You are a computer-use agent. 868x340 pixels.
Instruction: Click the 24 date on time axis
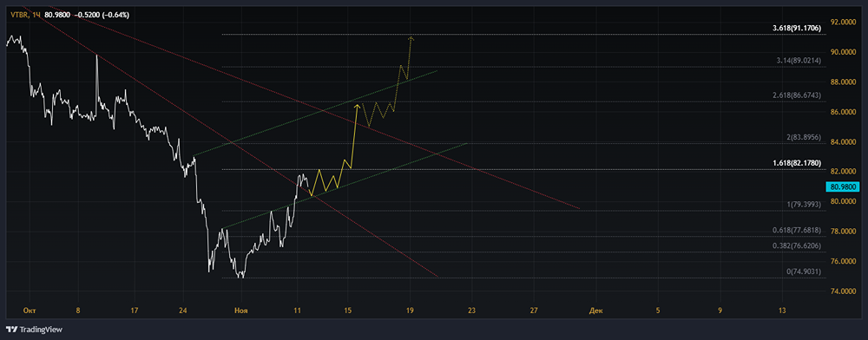coord(183,311)
